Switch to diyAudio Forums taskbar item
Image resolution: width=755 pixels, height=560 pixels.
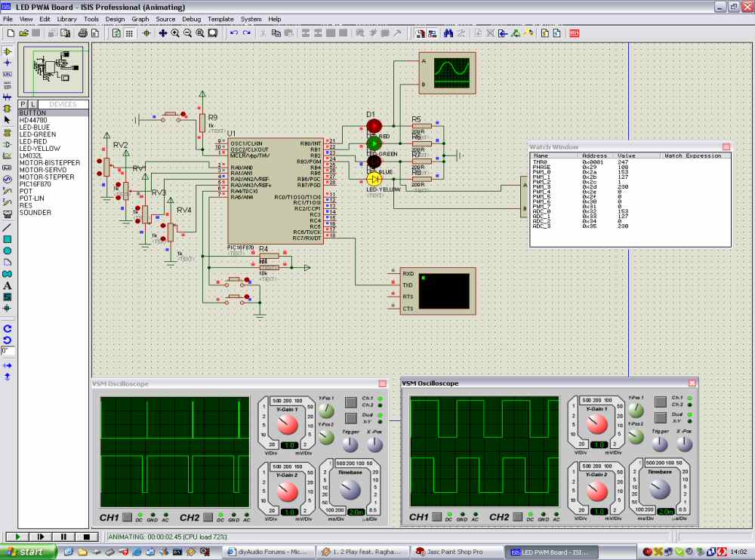(x=269, y=552)
